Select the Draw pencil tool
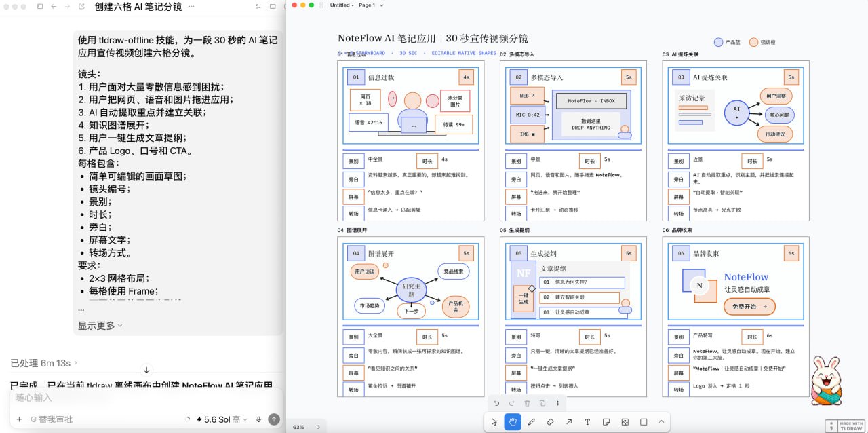The width and height of the screenshot is (868, 433). click(x=532, y=421)
